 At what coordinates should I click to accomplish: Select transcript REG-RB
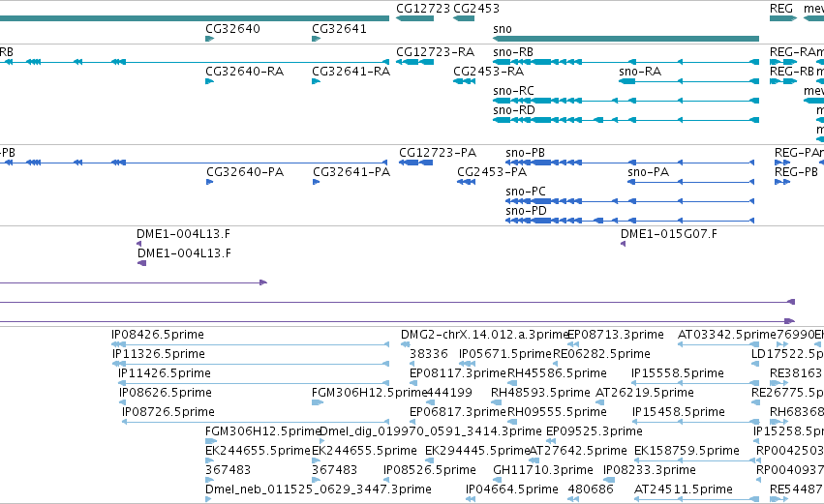point(791,72)
